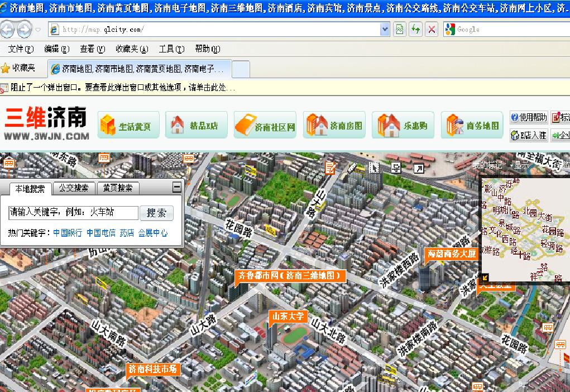Click the 山东大学 map marker label
The width and height of the screenshot is (570, 392).
tap(288, 317)
